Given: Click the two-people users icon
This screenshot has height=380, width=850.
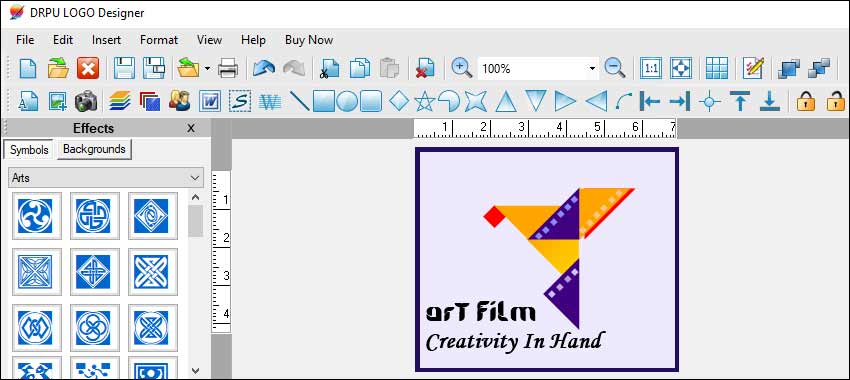Looking at the screenshot, I should coord(179,101).
